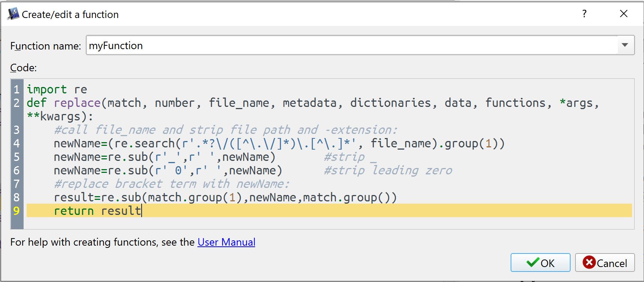Place cursor on the 'import re' line
The height and width of the screenshot is (282, 644).
pos(57,90)
